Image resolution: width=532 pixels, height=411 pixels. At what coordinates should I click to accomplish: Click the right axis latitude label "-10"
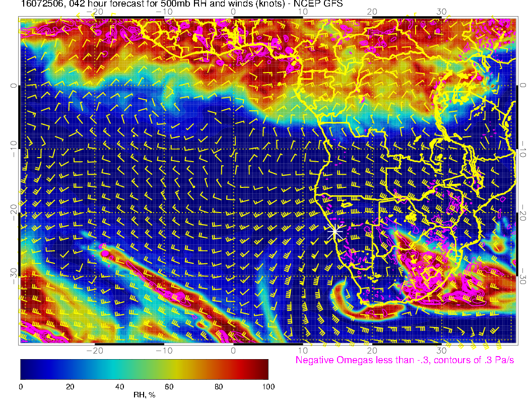(x=523, y=149)
